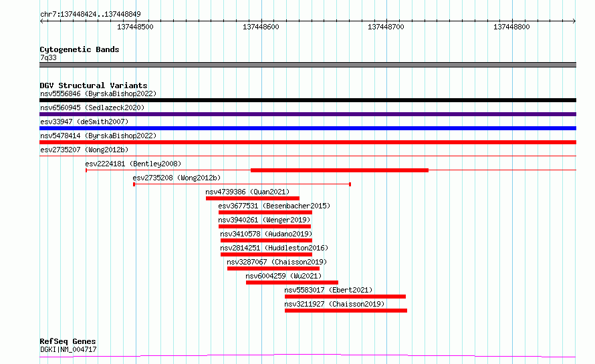Click the purple nsv6560945 variant bar
Image resolution: width=595 pixels, height=364 pixels.
(308, 114)
